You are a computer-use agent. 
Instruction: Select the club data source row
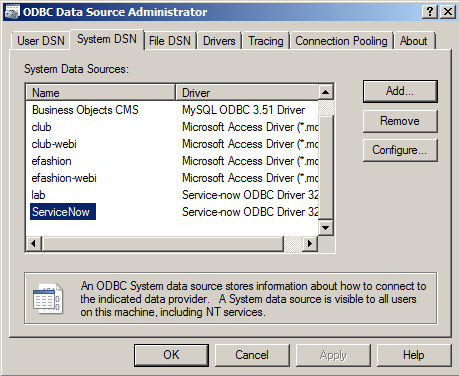(x=41, y=127)
